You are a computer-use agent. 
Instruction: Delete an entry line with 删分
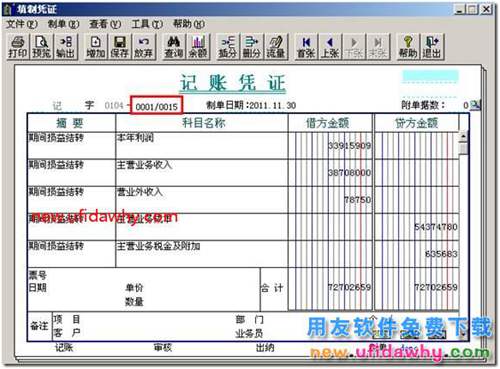point(252,47)
